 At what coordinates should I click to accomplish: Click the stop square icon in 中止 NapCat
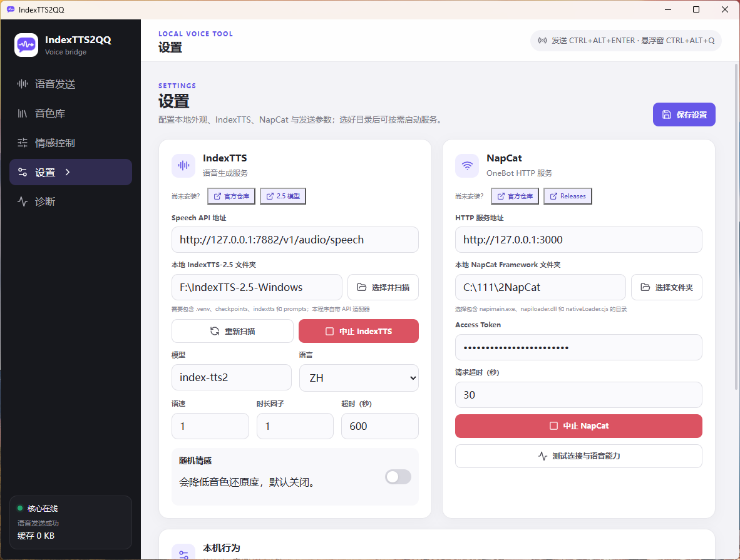pos(553,426)
